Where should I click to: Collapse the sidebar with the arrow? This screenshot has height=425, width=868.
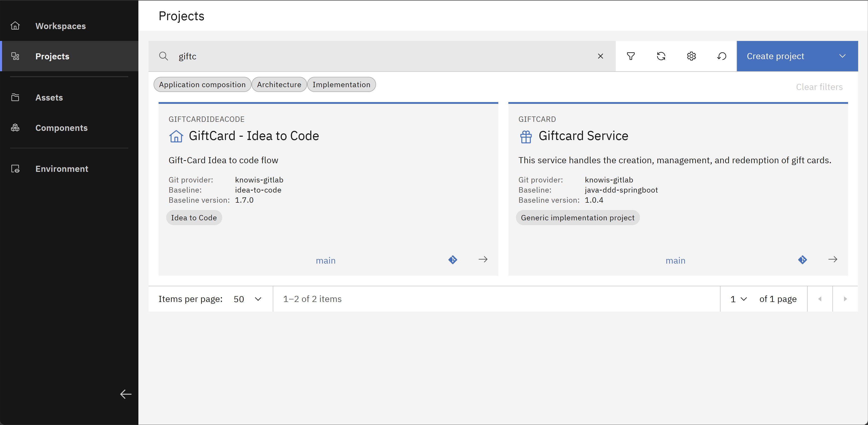click(126, 394)
